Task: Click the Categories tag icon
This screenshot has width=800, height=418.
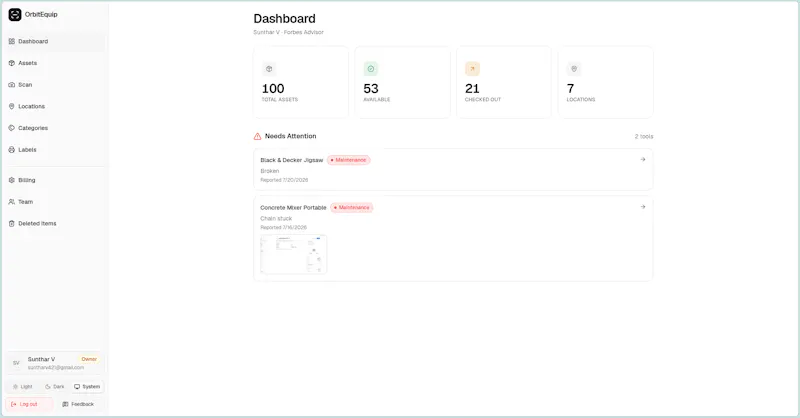Action: [x=12, y=128]
